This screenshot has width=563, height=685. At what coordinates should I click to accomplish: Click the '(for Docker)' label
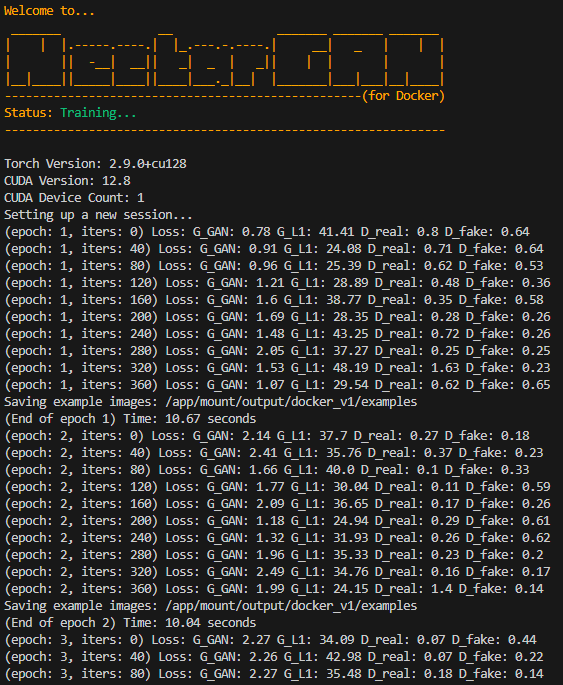[403, 96]
